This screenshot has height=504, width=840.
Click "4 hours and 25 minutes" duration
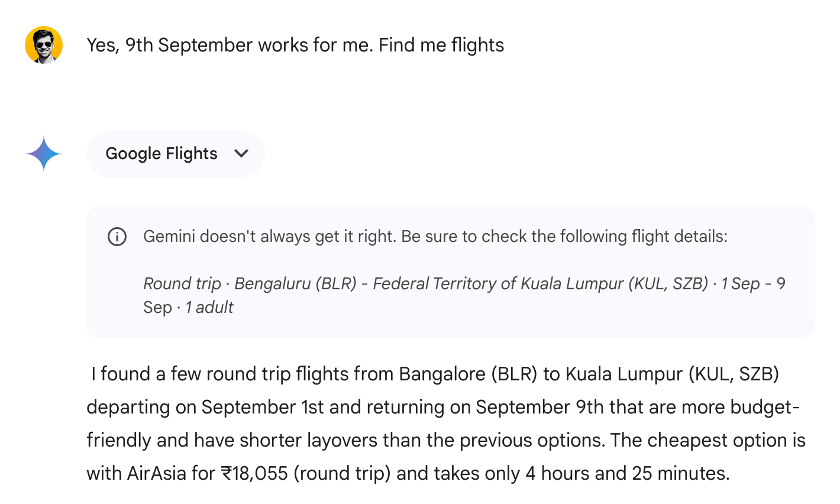click(627, 474)
